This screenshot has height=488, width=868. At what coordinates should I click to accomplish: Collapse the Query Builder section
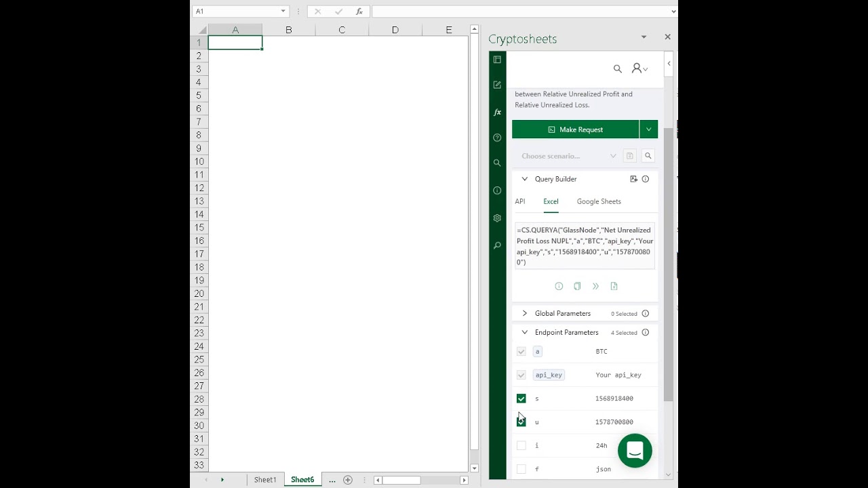click(524, 179)
